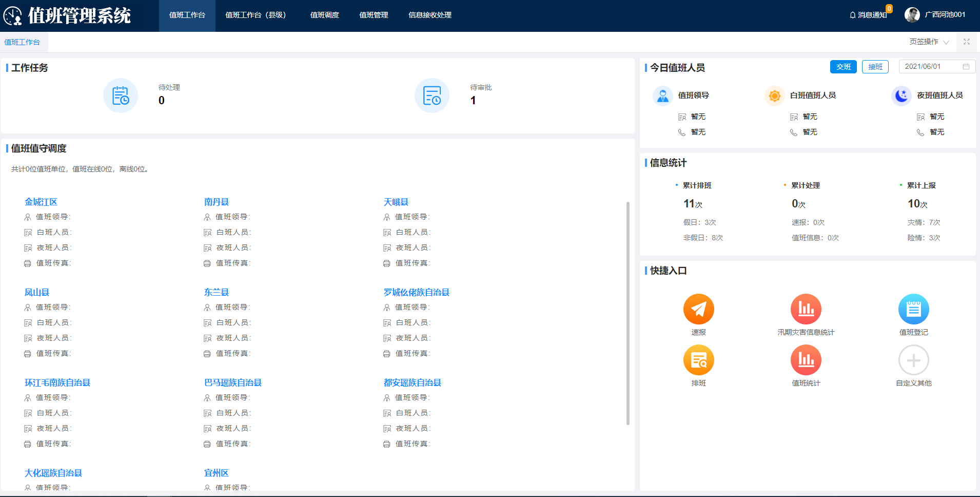Expand the 页签操作 dropdown
The width and height of the screenshot is (980, 497).
[929, 42]
